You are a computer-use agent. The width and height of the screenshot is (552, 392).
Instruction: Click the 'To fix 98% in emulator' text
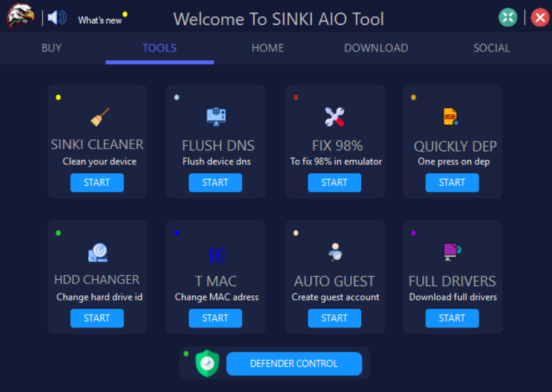pyautogui.click(x=336, y=162)
